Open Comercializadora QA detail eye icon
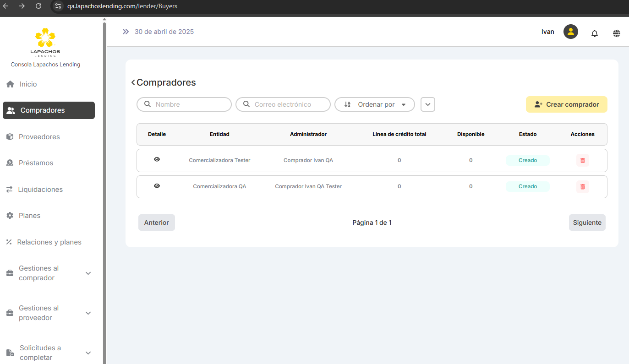The image size is (629, 364). tap(157, 186)
